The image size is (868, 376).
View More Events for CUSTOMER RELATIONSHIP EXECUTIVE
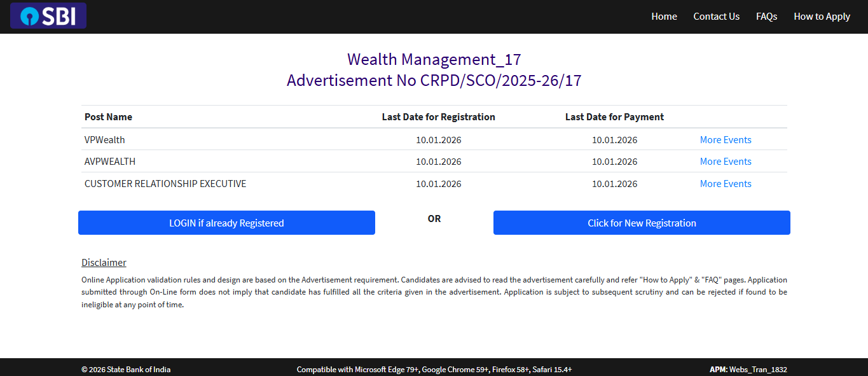725,183
